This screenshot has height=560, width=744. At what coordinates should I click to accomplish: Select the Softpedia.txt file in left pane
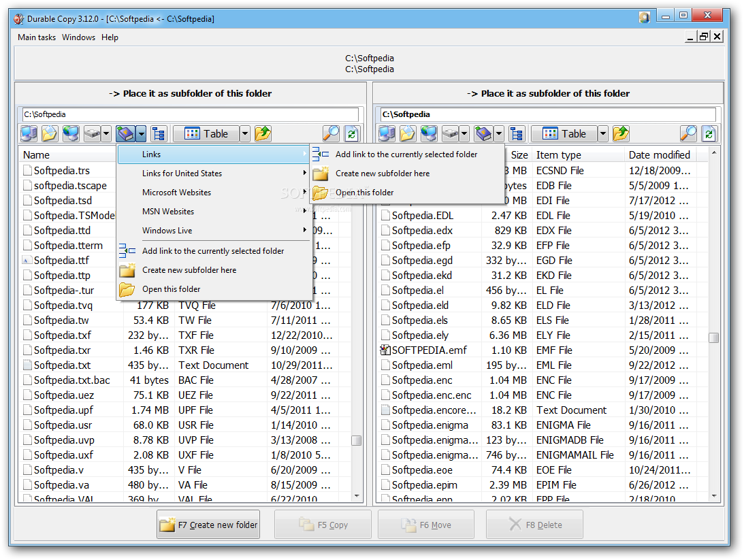62,365
